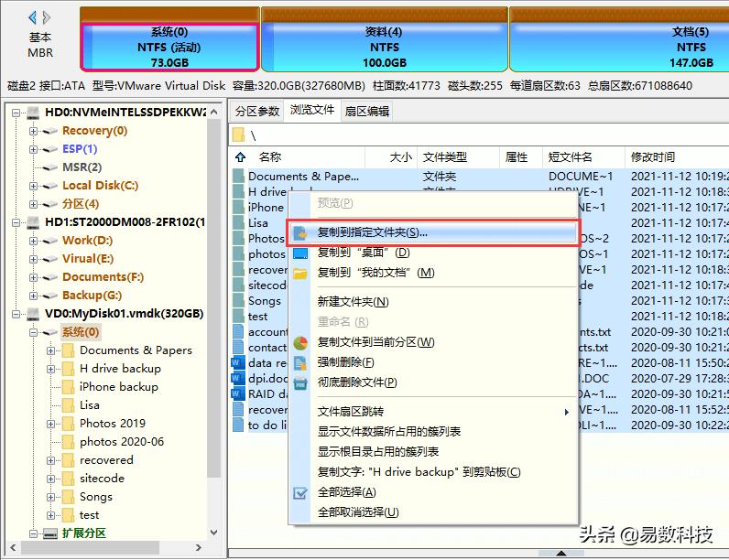Switch to the 分区参数 tab
The image size is (729, 560).
coord(257,112)
